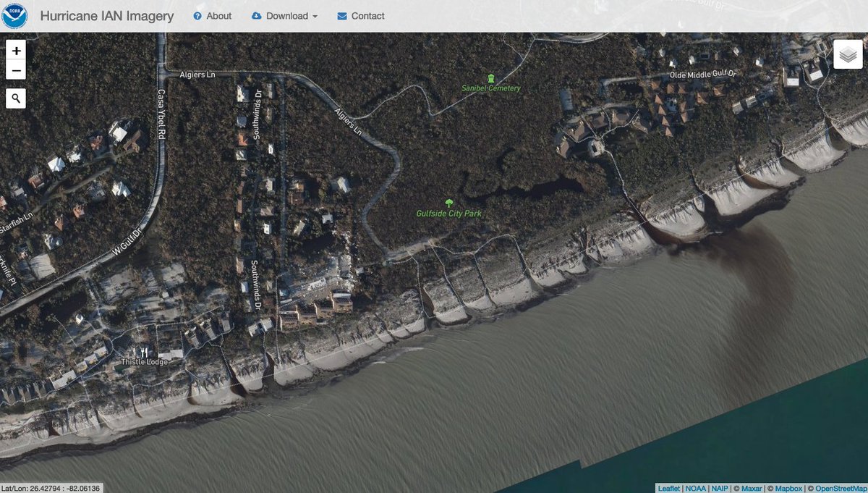Expand the Download dropdown menu
The image size is (868, 493).
284,16
